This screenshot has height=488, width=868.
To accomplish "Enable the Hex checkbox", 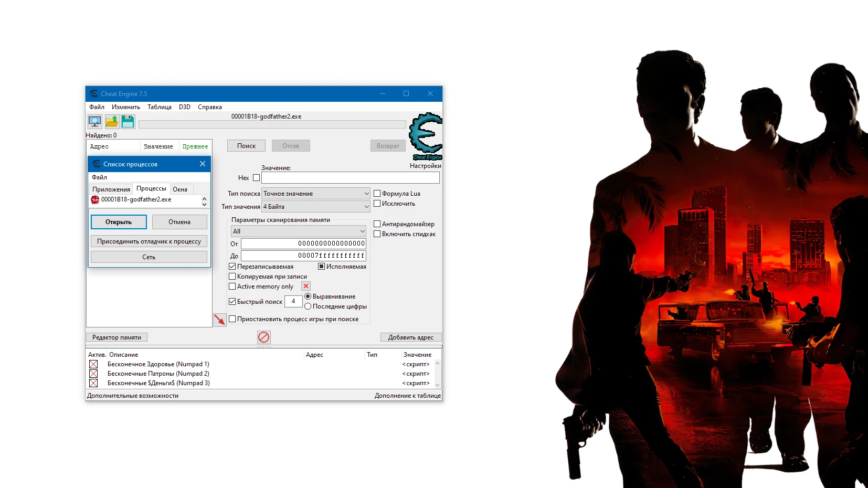I will pyautogui.click(x=256, y=178).
